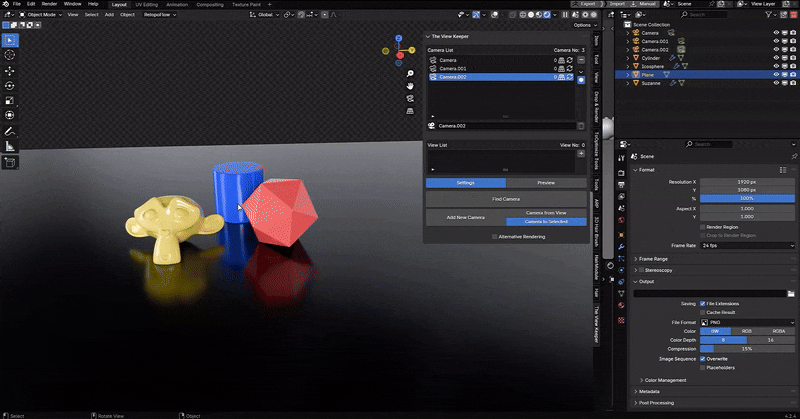Viewport: 800px width, 419px height.
Task: Click minus icon beside Camera List
Action: point(581,60)
